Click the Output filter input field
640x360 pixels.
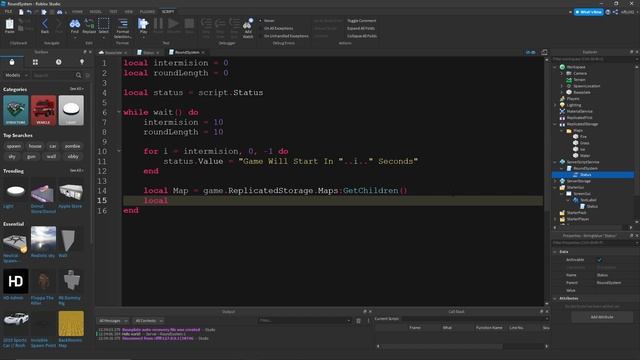[305, 321]
